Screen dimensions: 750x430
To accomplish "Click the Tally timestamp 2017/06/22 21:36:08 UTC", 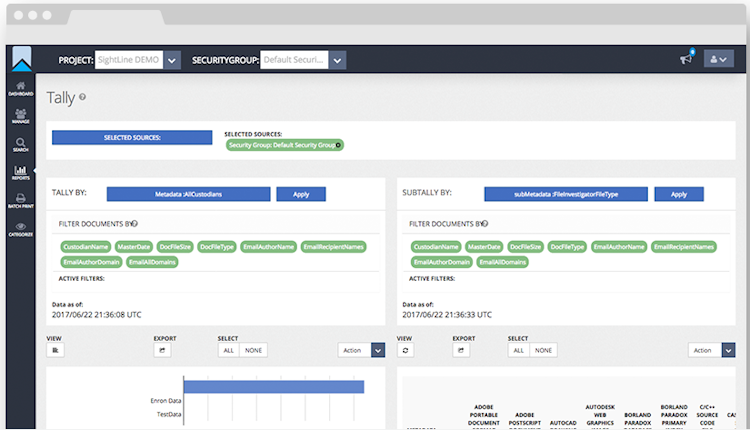I will pos(97,315).
